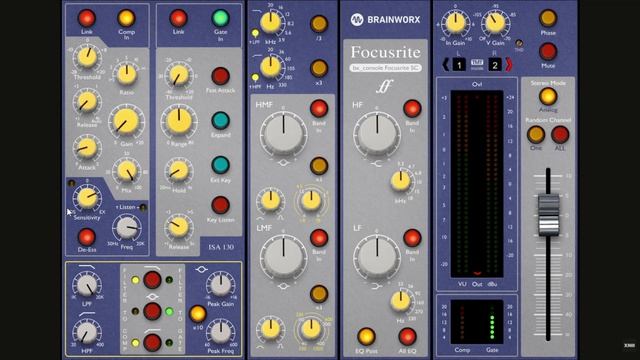Click the gate Release knob
Screen dimensions: 640x360
click(178, 227)
